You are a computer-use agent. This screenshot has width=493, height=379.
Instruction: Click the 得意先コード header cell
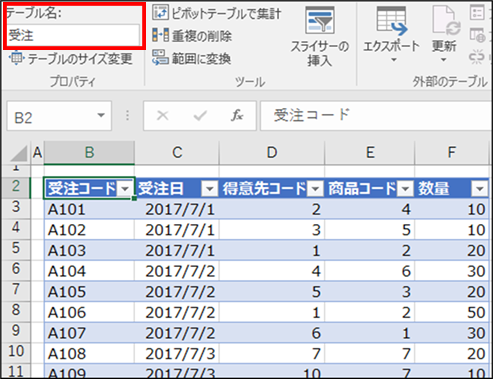pyautogui.click(x=272, y=189)
